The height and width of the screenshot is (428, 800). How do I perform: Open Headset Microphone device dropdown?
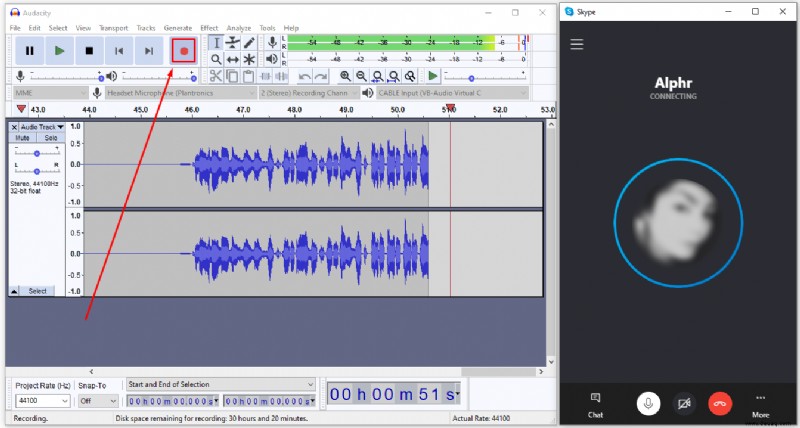click(181, 93)
